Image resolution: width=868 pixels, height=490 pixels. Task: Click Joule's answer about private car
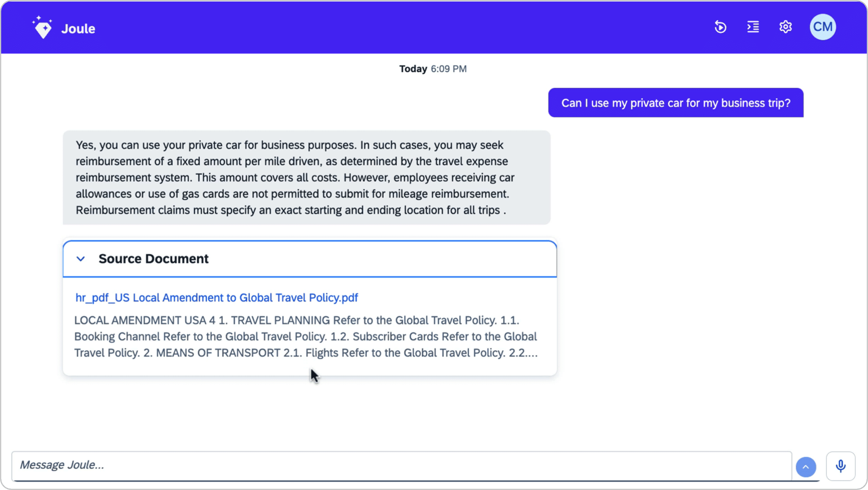[x=307, y=178]
